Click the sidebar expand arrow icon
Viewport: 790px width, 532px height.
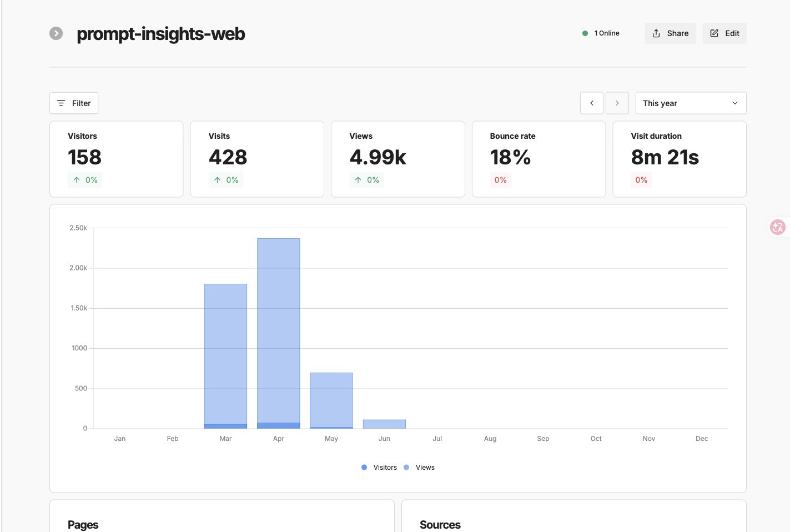click(x=56, y=33)
